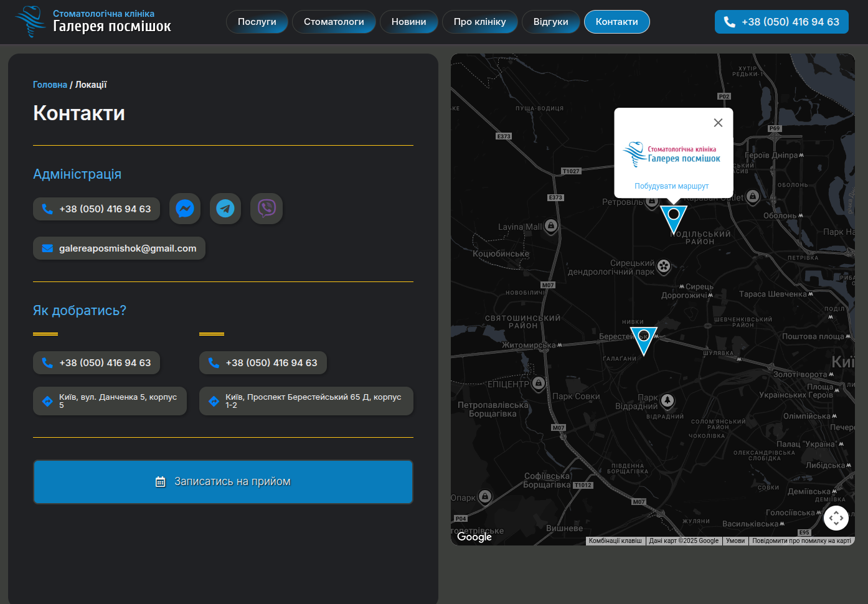Click the Головна breadcrumb link
The width and height of the screenshot is (868, 604).
tap(50, 85)
